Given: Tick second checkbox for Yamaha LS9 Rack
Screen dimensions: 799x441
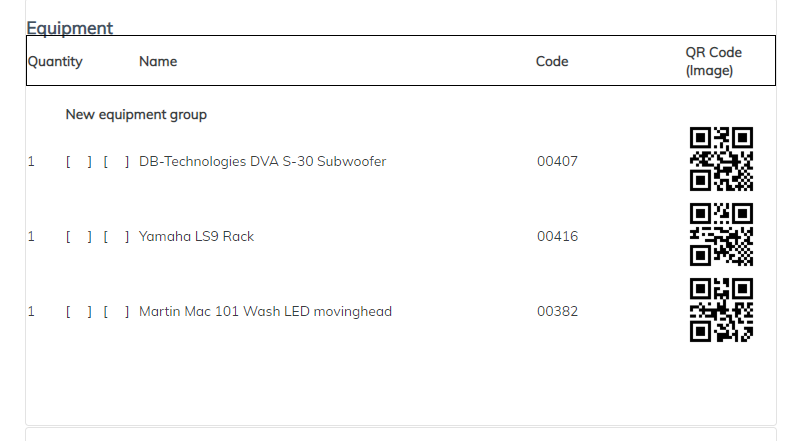Looking at the screenshot, I should click(x=116, y=237).
